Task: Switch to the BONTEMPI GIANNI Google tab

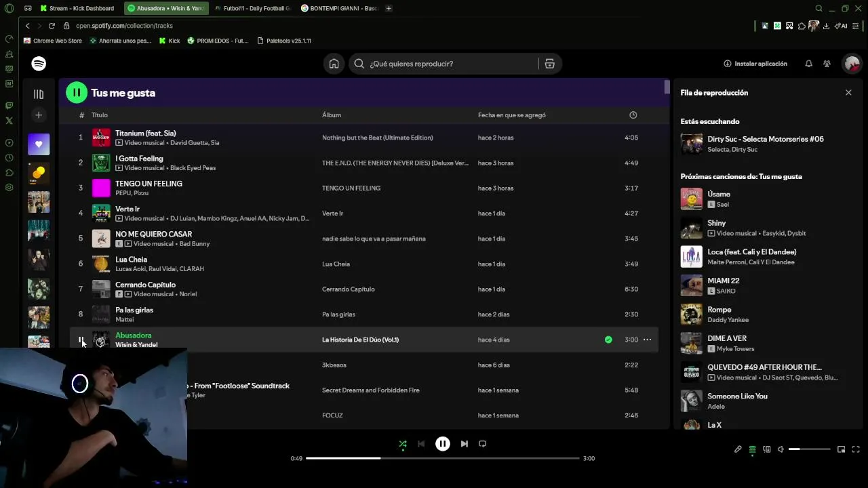Action: tap(339, 8)
